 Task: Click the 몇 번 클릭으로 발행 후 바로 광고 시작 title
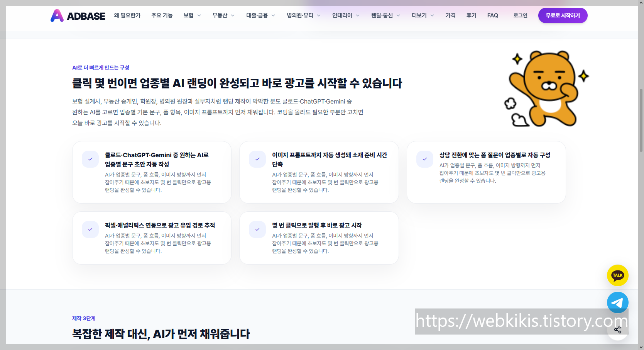click(x=317, y=225)
